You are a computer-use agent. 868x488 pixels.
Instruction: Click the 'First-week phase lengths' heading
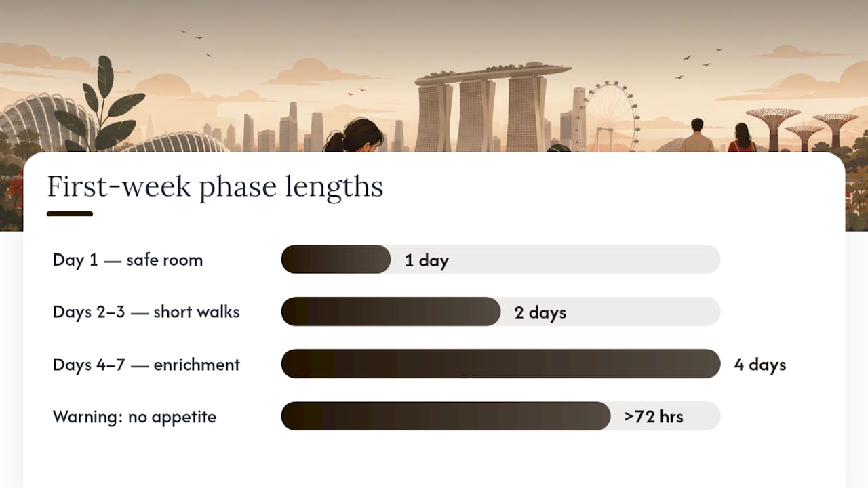[215, 186]
